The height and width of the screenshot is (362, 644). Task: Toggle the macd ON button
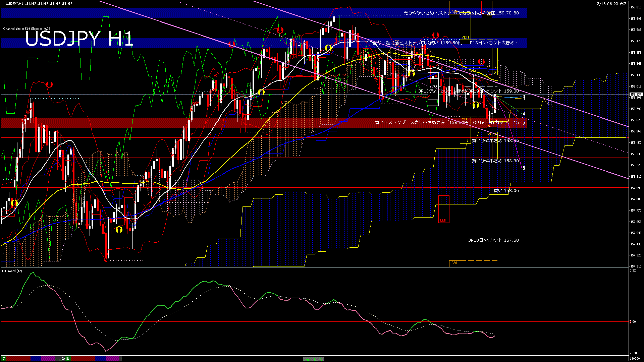(x=313, y=359)
